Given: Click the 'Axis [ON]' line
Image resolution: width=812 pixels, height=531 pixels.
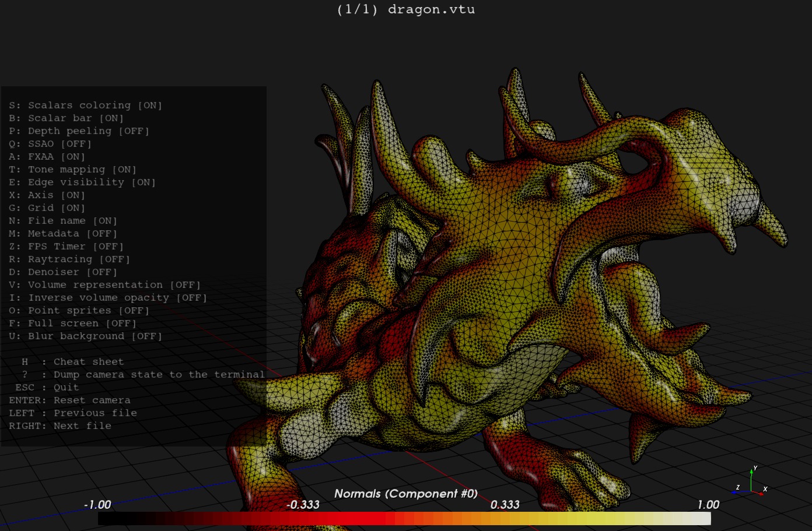Looking at the screenshot, I should (x=47, y=195).
